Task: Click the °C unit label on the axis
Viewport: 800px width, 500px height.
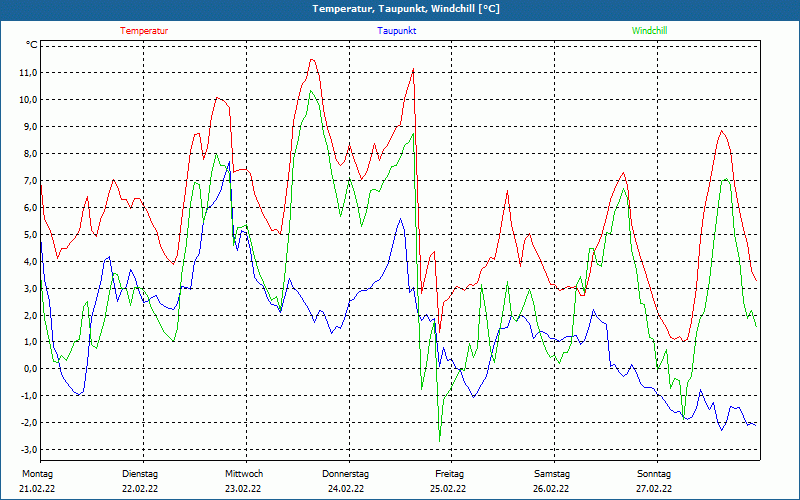Action: pos(31,45)
